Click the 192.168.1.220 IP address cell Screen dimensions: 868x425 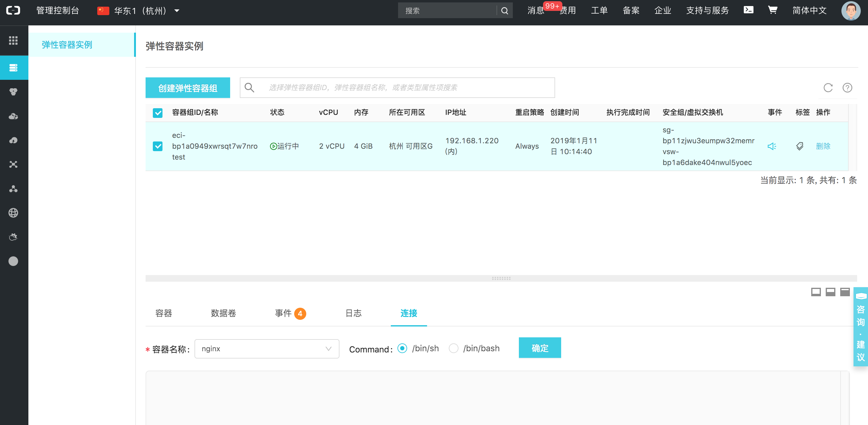tap(472, 146)
